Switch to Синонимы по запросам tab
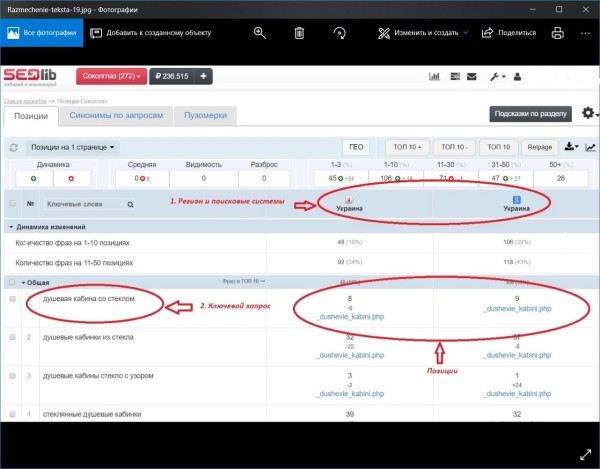The height and width of the screenshot is (469, 600). (x=116, y=116)
